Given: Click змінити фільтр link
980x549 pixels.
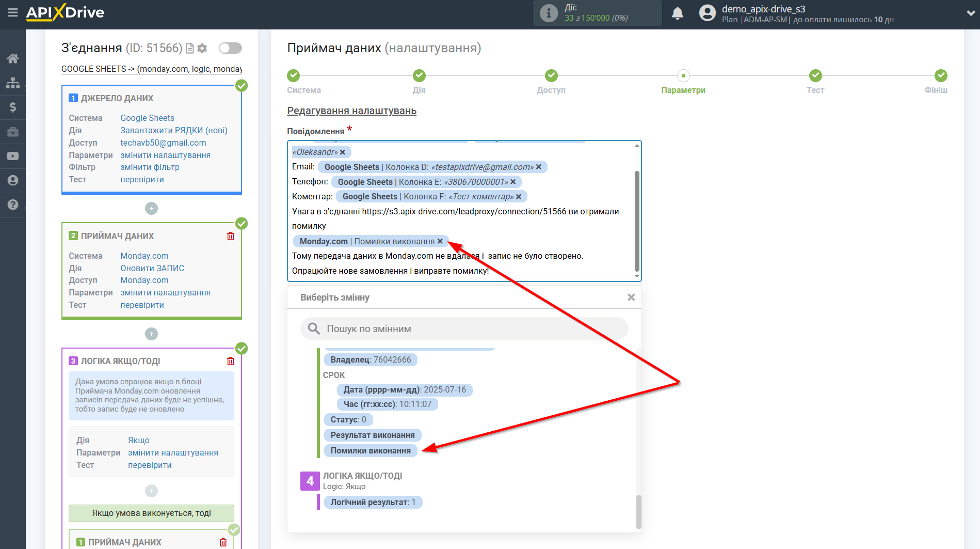Looking at the screenshot, I should click(x=150, y=167).
